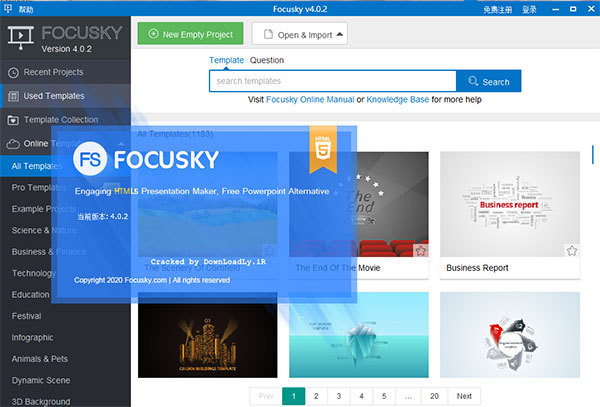This screenshot has width=600, height=407.
Task: Click the Focusky presentation logo icon
Action: tap(21, 37)
